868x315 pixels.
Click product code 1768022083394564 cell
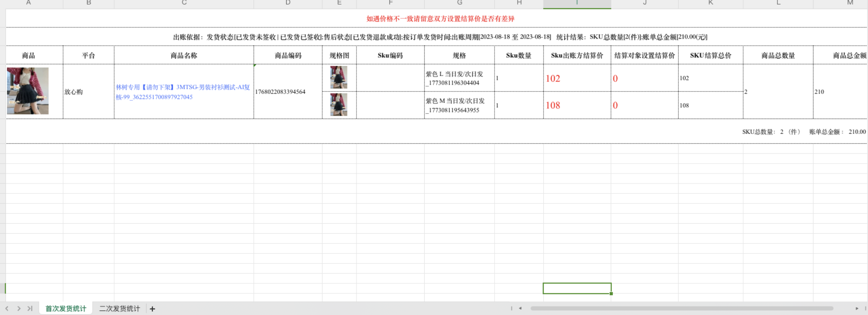coord(288,91)
